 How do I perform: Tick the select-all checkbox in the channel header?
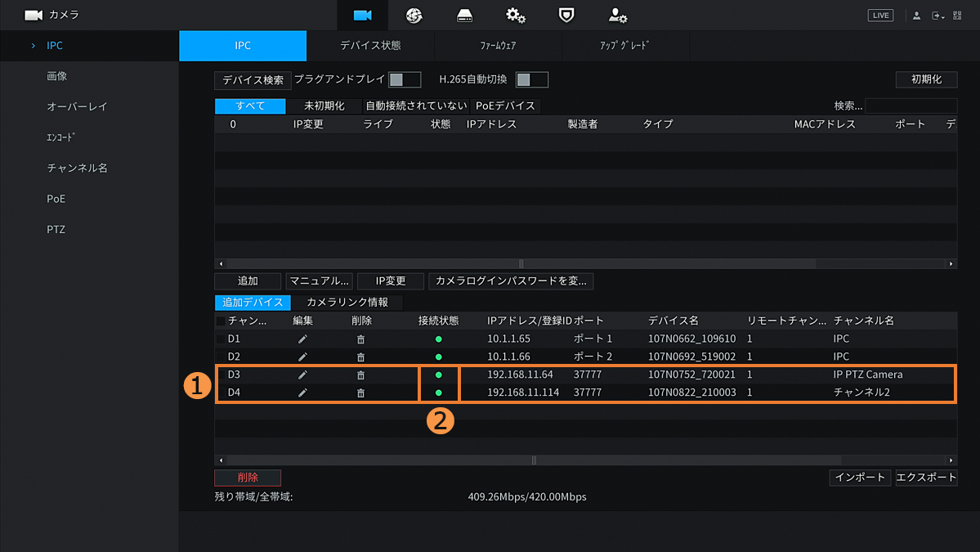tap(221, 321)
